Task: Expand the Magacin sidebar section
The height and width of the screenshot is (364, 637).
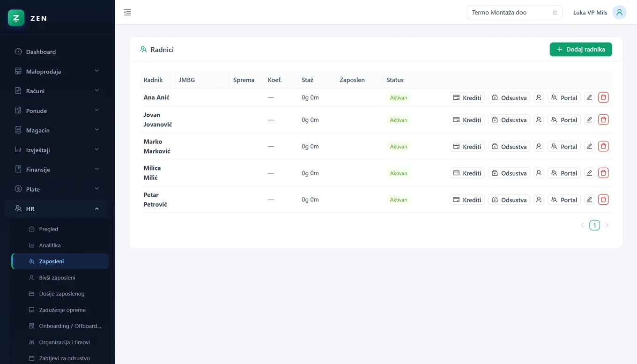Action: click(57, 130)
